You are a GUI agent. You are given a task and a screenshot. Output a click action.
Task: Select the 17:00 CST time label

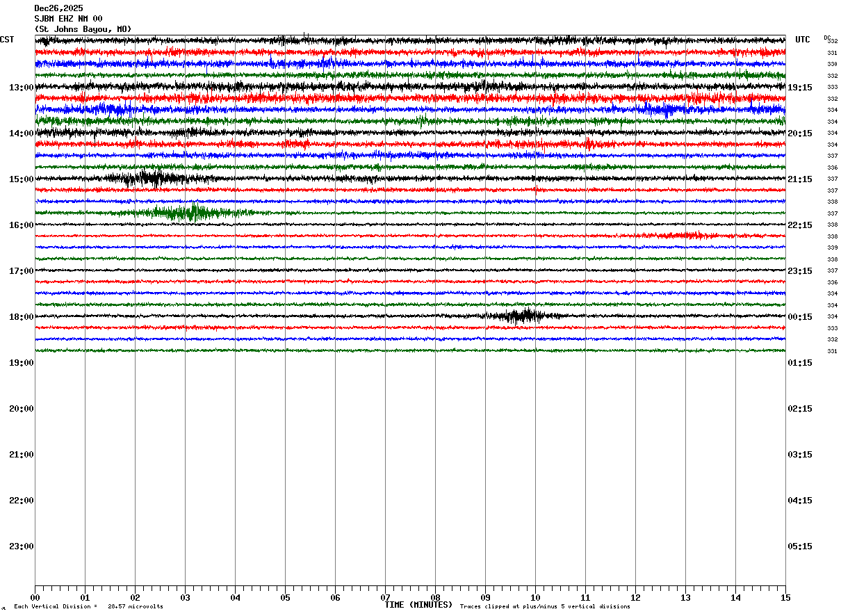pos(22,271)
